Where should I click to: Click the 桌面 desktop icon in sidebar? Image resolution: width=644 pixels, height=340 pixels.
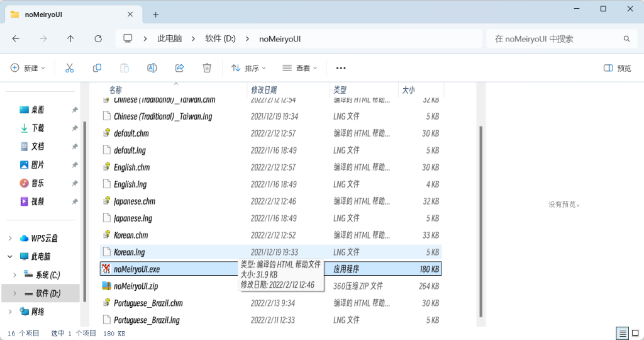pyautogui.click(x=25, y=110)
